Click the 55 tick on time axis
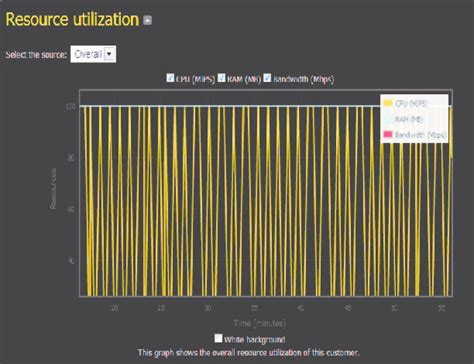 (441, 308)
